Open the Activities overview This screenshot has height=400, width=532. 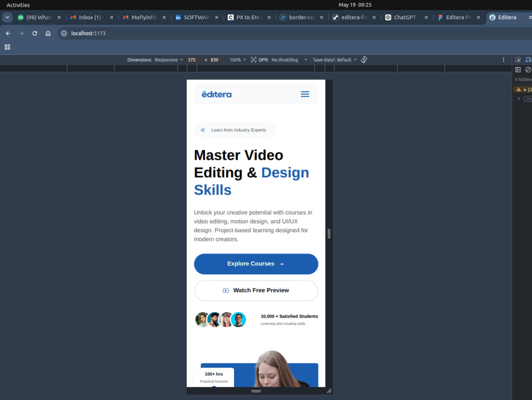tap(18, 5)
